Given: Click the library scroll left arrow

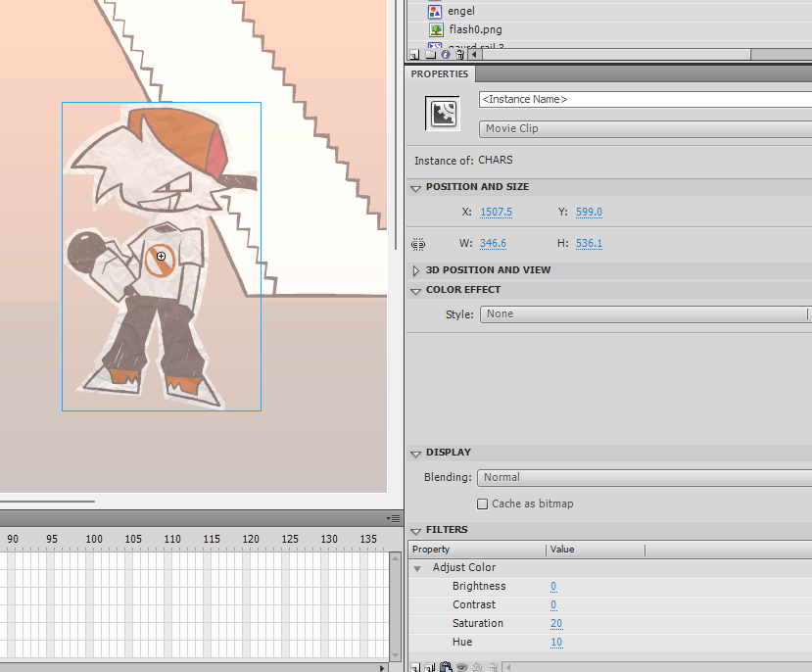Looking at the screenshot, I should 474,54.
